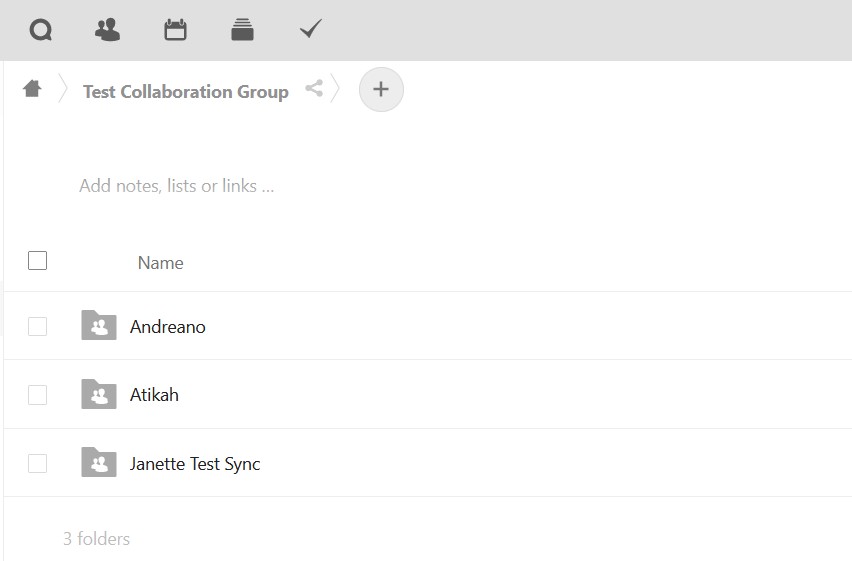
Task: Tick the checkbox for Atikah folder
Action: coord(38,395)
